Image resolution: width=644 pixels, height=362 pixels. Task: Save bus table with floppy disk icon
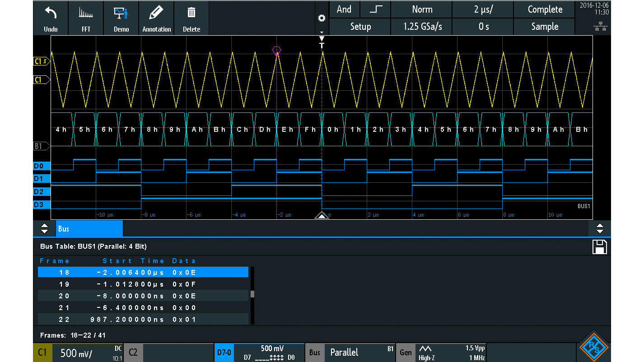click(599, 247)
